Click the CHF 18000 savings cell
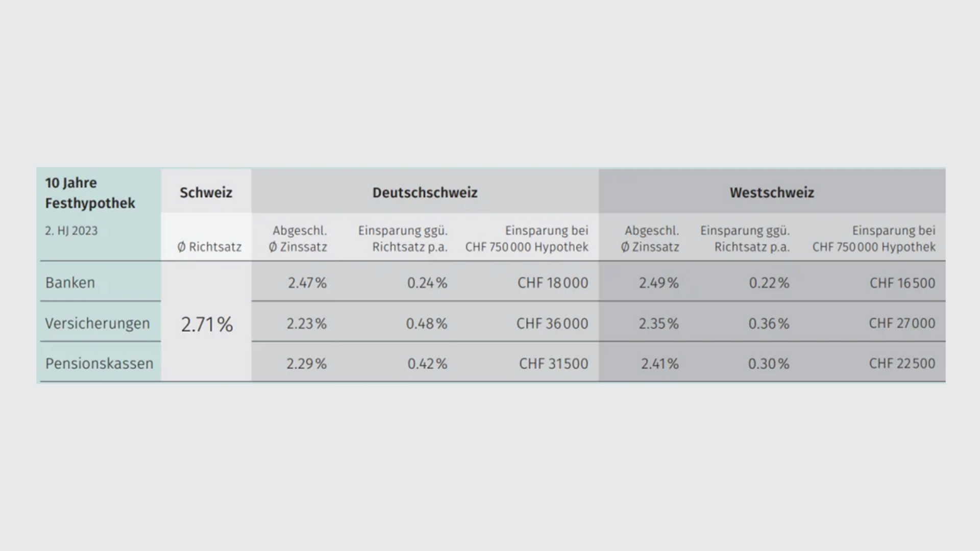The image size is (980, 551). click(553, 283)
